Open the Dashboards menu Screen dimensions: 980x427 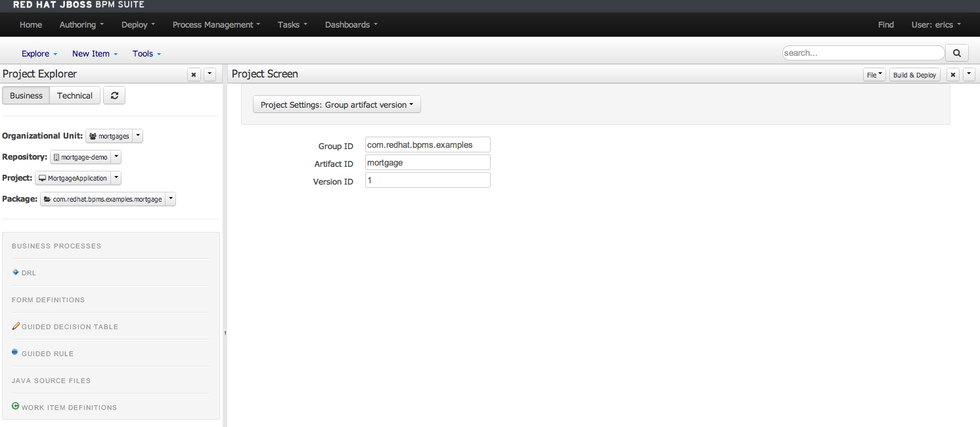[351, 25]
